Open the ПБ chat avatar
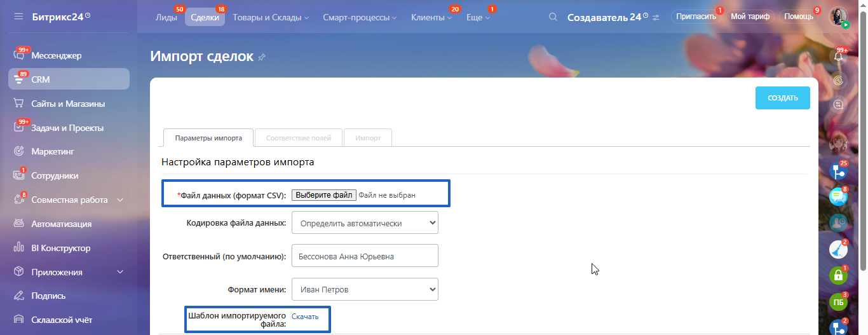The width and height of the screenshot is (868, 335). (x=839, y=302)
